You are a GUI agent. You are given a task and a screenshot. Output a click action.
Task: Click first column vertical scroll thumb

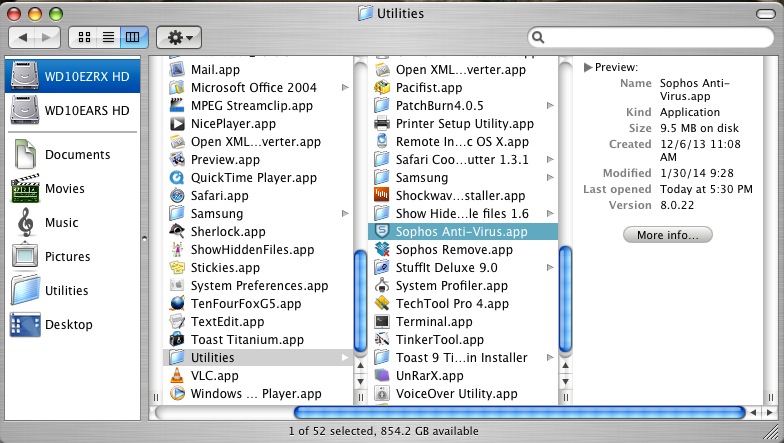click(x=360, y=302)
